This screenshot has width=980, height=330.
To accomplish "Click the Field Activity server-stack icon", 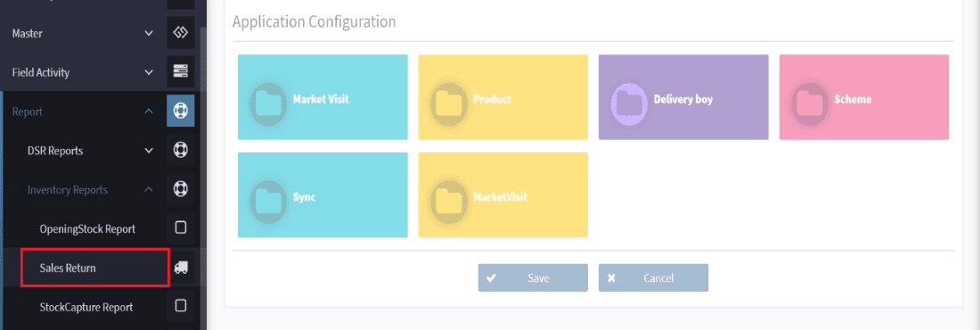I will coord(181,72).
